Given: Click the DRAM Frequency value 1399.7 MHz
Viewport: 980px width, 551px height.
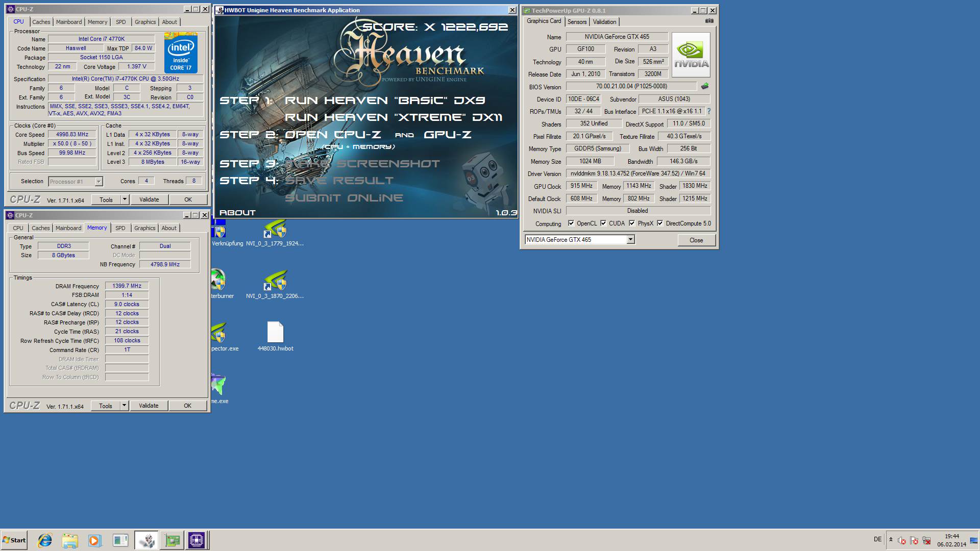Looking at the screenshot, I should 127,286.
